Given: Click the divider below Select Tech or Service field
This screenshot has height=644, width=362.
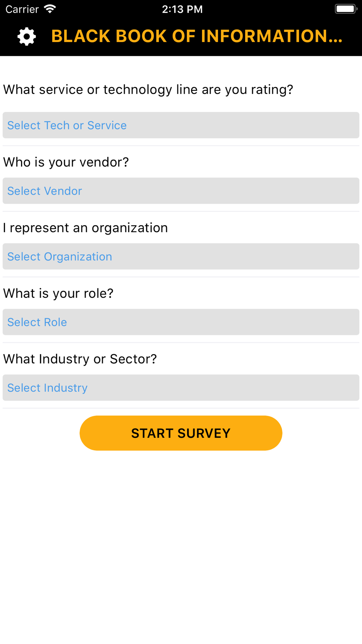Looking at the screenshot, I should coord(181,146).
